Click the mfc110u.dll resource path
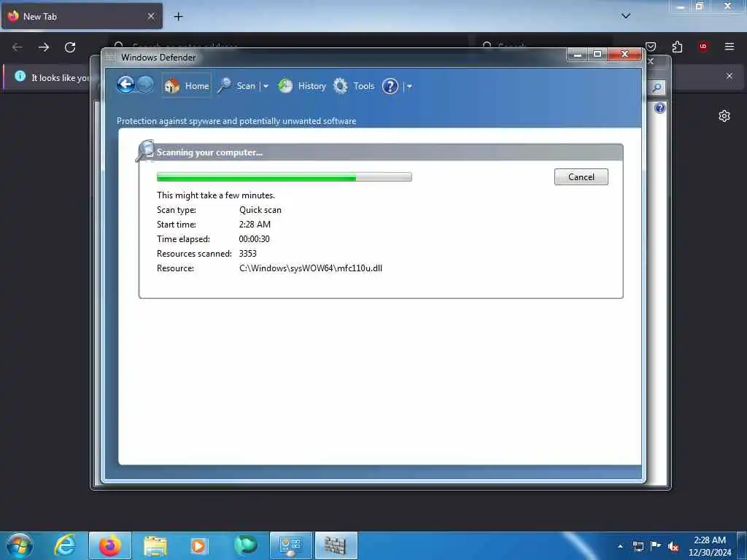 [311, 268]
